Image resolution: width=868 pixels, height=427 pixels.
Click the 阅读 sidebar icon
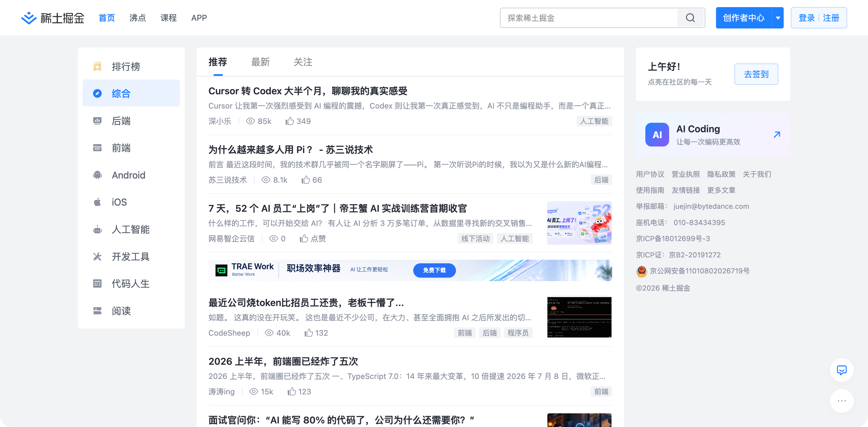click(x=97, y=310)
